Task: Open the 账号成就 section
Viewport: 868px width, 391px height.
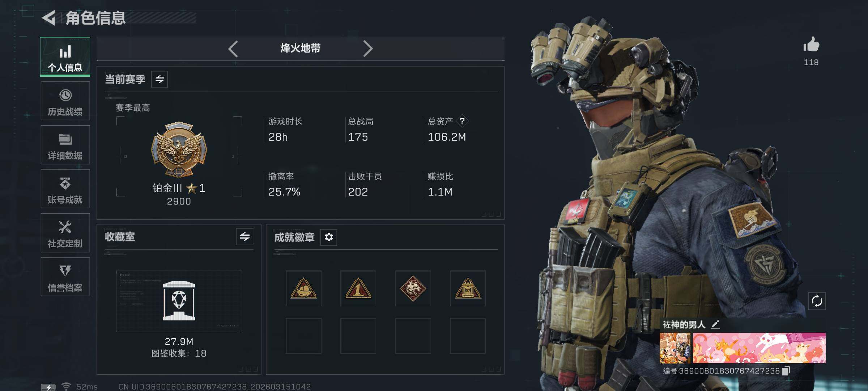Action: click(65, 189)
